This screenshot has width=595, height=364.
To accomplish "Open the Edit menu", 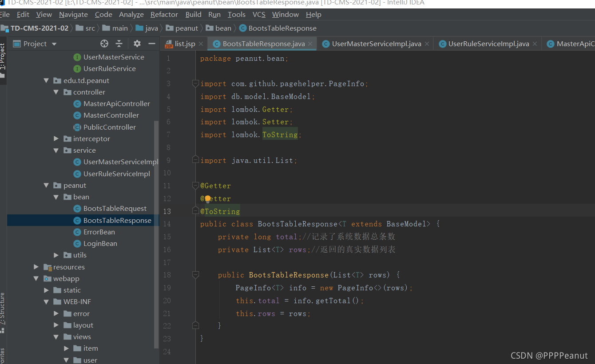I will pos(23,14).
